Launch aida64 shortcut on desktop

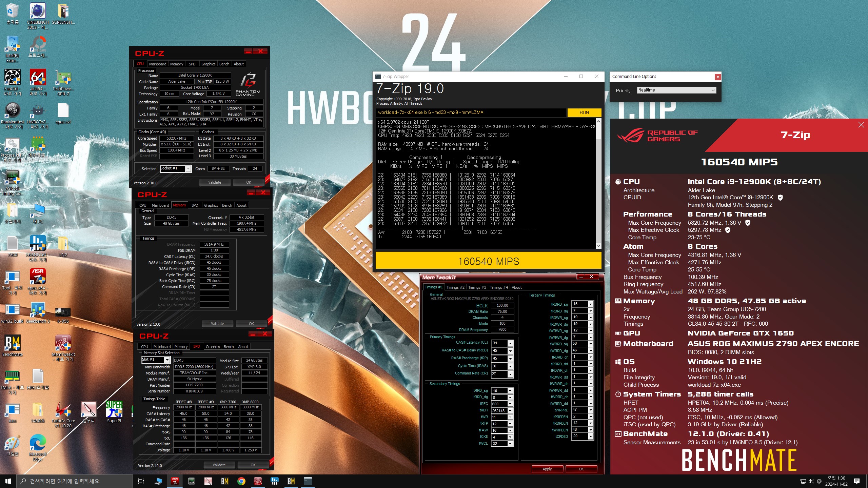38,82
